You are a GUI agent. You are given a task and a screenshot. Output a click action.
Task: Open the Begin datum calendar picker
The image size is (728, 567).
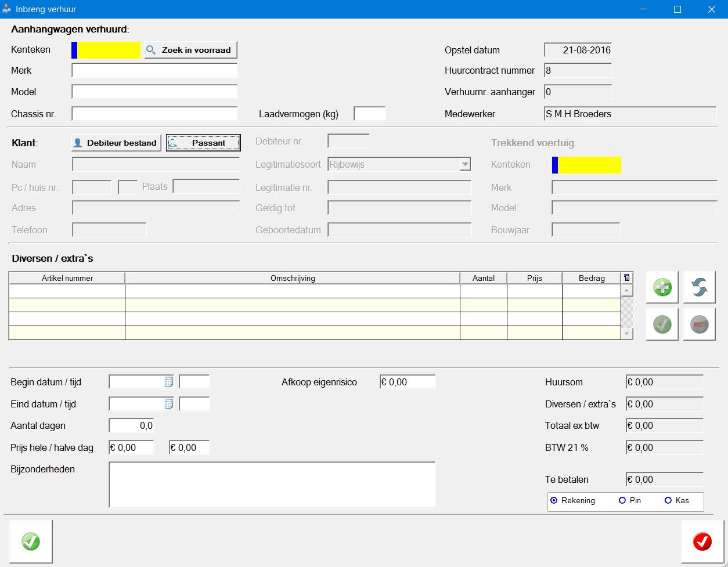click(x=169, y=382)
